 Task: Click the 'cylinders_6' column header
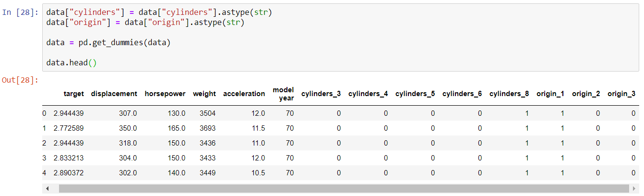coord(462,94)
